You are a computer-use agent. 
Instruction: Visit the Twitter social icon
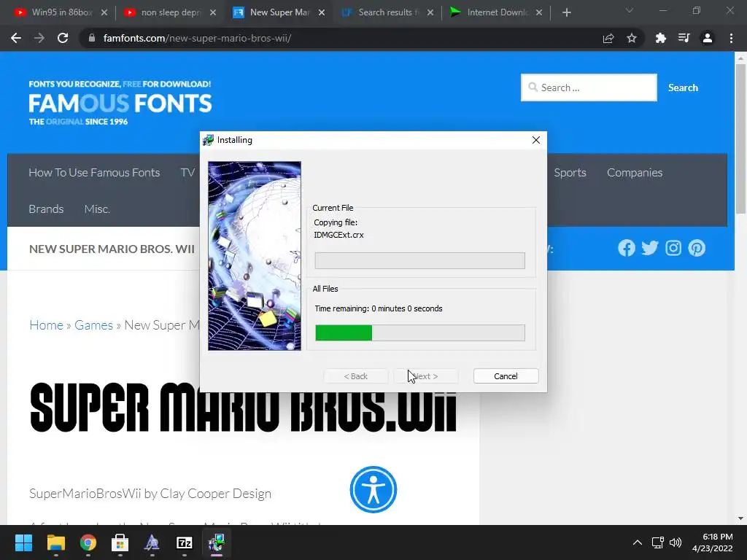click(x=650, y=248)
